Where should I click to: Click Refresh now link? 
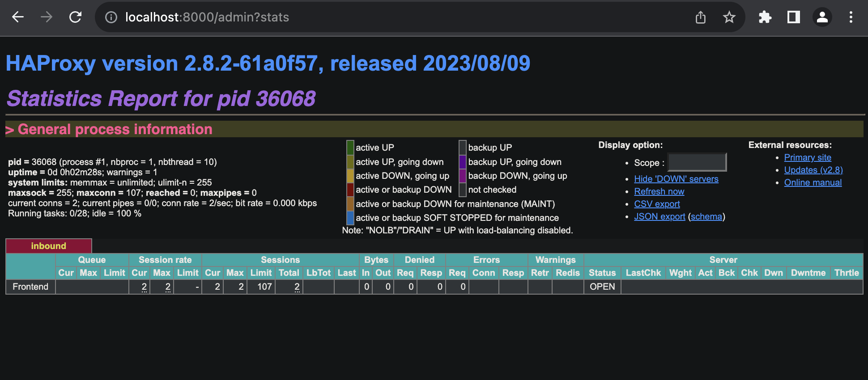659,191
